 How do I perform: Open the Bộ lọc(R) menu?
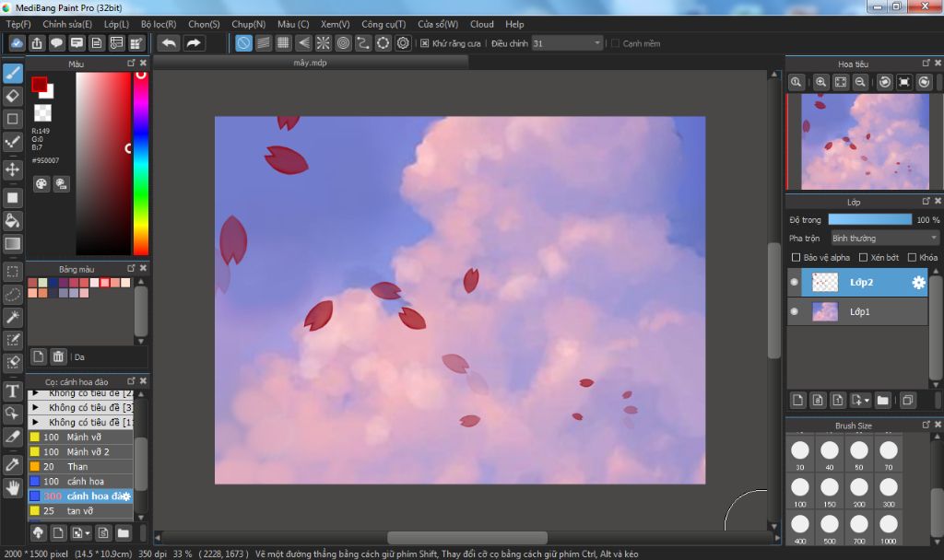[159, 24]
